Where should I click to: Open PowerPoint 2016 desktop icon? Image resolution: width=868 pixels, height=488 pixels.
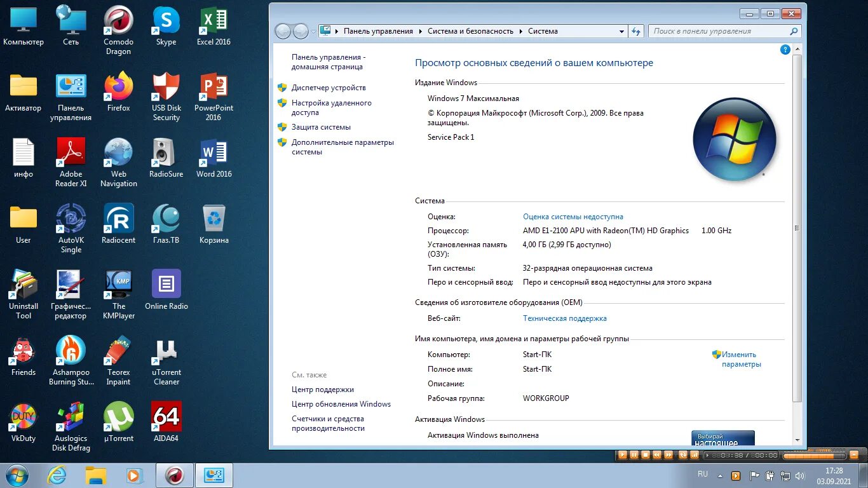click(214, 96)
